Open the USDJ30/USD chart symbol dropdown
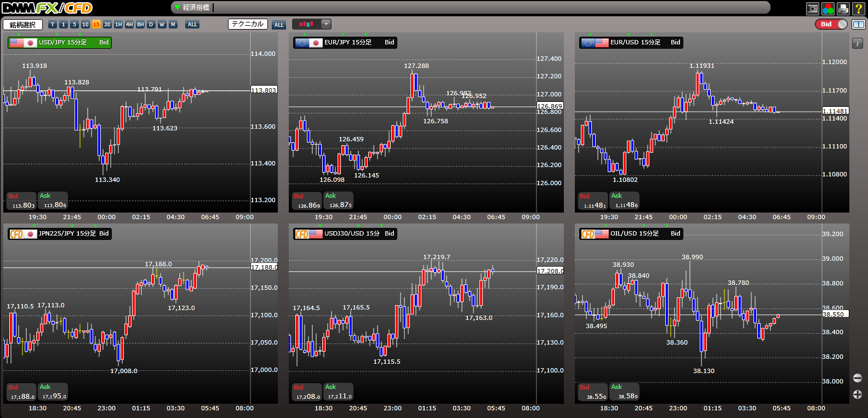868x418 pixels. click(x=345, y=234)
